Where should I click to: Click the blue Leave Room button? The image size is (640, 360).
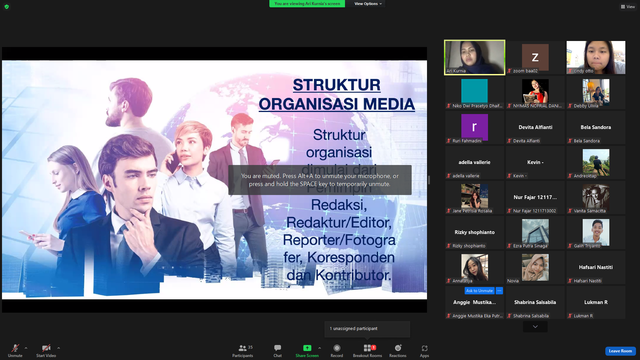click(x=620, y=351)
